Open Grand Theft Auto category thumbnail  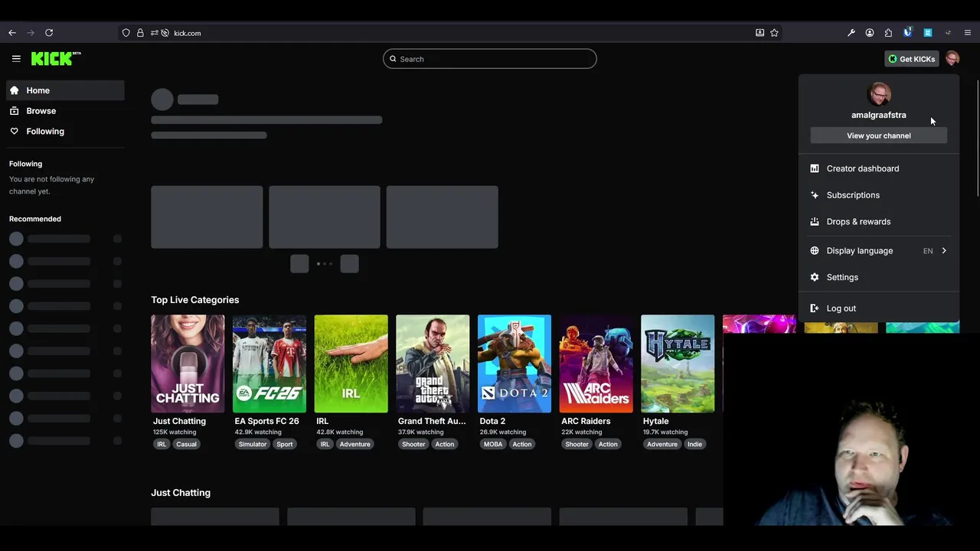(433, 364)
